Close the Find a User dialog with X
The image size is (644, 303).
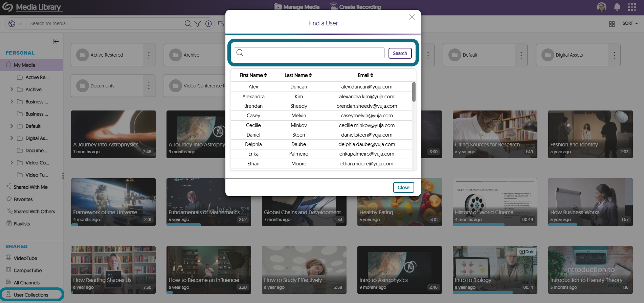pos(412,17)
